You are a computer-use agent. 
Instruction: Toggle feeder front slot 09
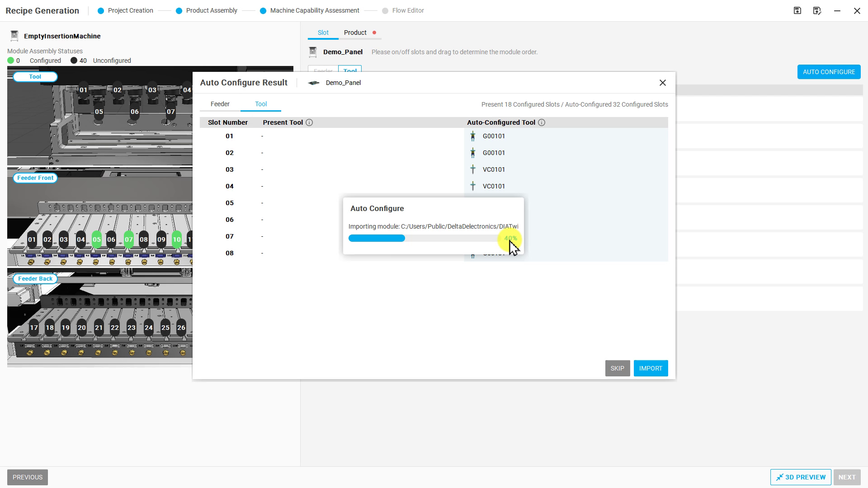pos(161,240)
